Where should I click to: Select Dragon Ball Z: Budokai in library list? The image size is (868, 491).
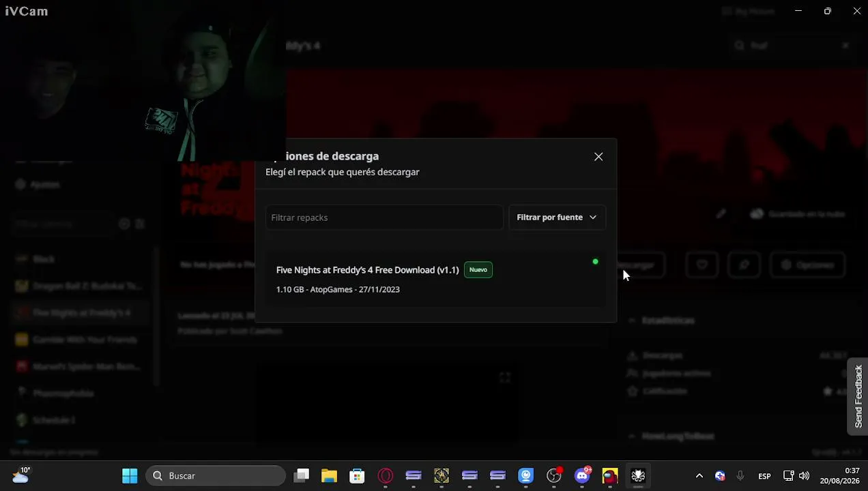(79, 286)
